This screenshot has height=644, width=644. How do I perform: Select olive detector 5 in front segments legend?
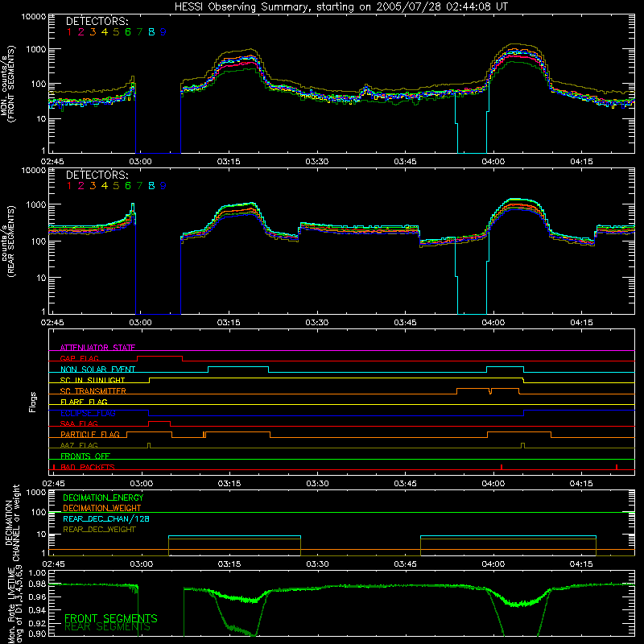pos(116,32)
